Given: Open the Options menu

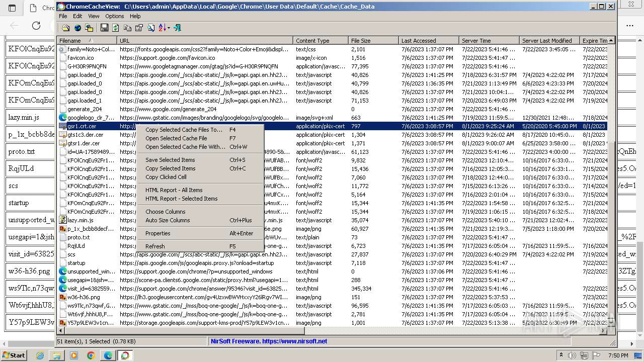Looking at the screenshot, I should tap(115, 16).
